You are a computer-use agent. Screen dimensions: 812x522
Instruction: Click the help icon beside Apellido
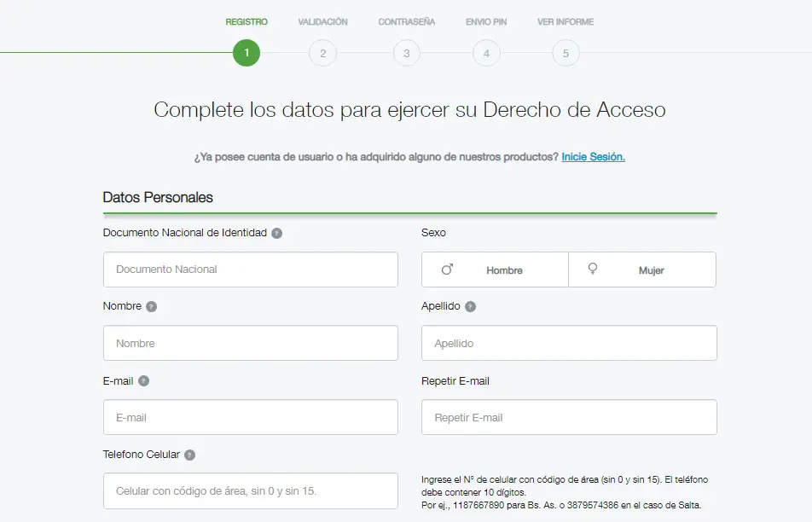click(x=470, y=306)
